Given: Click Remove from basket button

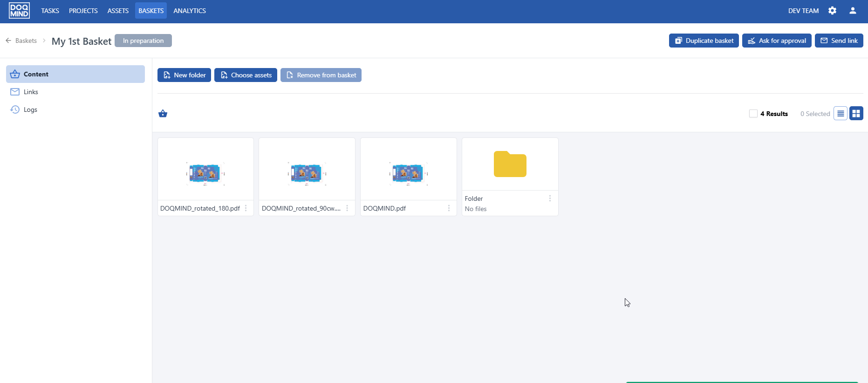Looking at the screenshot, I should 321,75.
